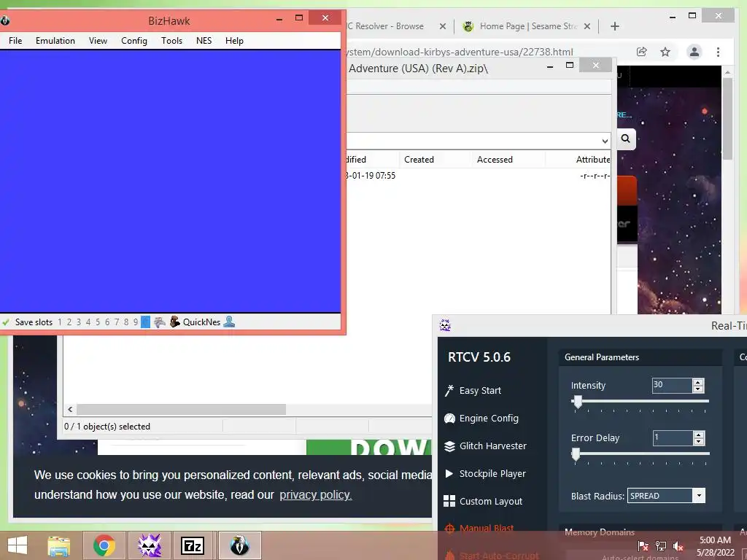Open Easy Start in RTCV
The height and width of the screenshot is (560, 747).
(x=473, y=391)
